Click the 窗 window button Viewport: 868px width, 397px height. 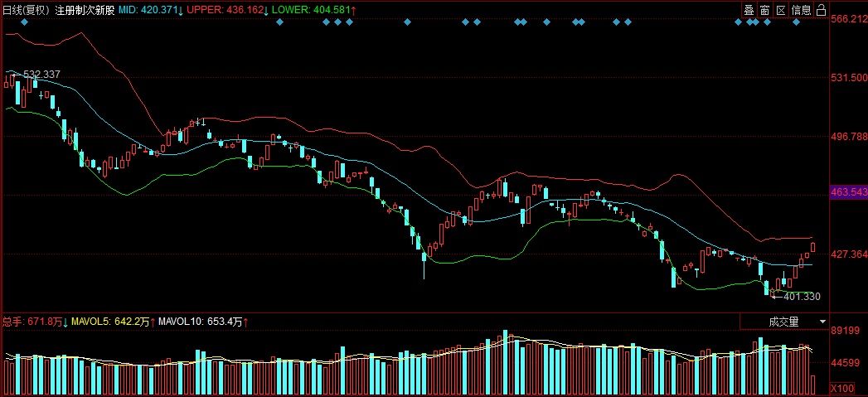tap(764, 9)
